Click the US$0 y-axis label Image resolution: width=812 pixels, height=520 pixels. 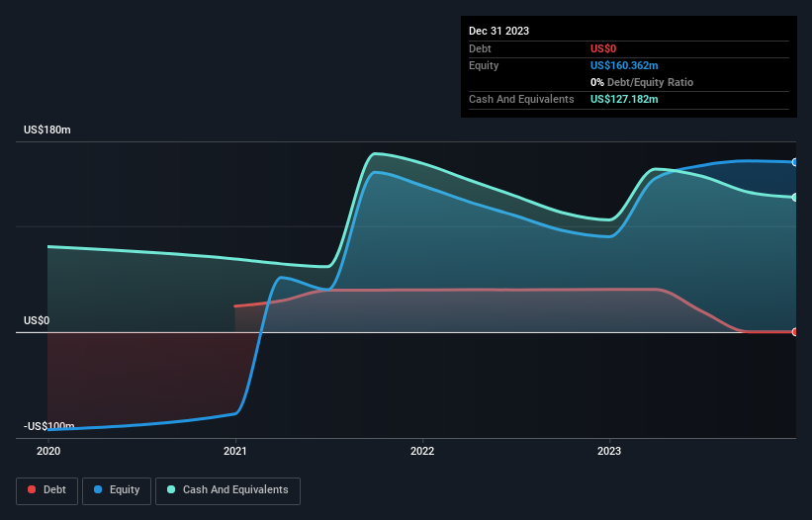pos(37,320)
